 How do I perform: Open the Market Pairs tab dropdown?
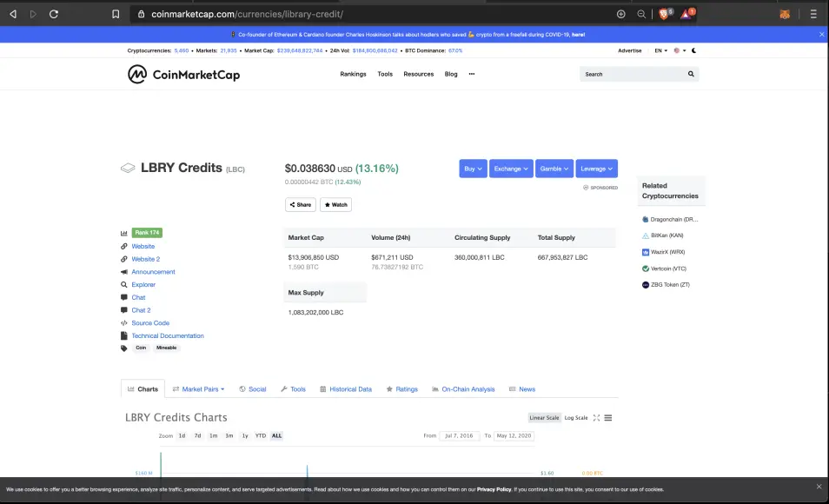coord(199,389)
